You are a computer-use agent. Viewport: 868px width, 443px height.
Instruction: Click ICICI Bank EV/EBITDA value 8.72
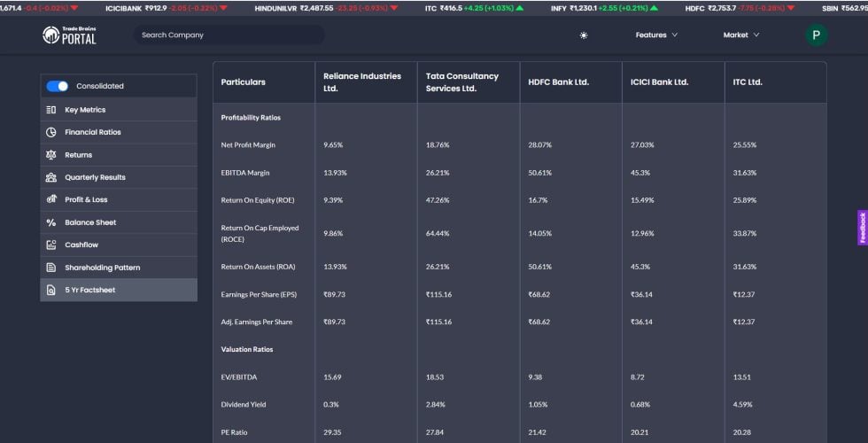[x=638, y=377]
